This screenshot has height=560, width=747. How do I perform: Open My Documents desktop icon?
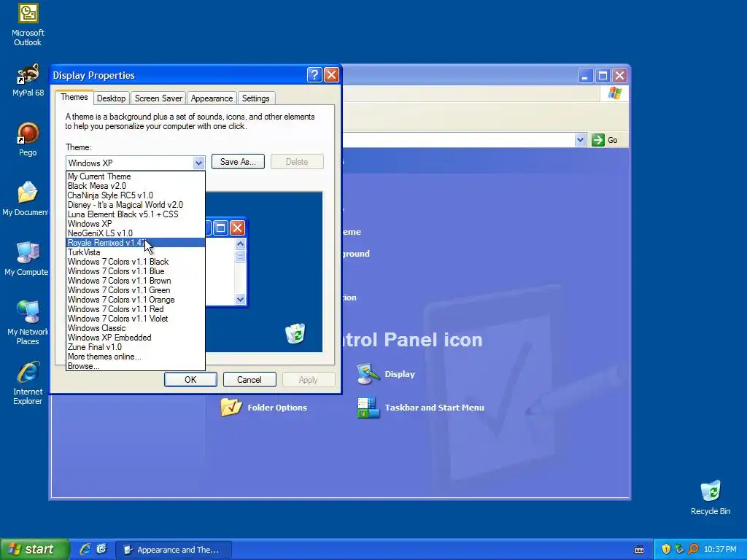(x=25, y=198)
